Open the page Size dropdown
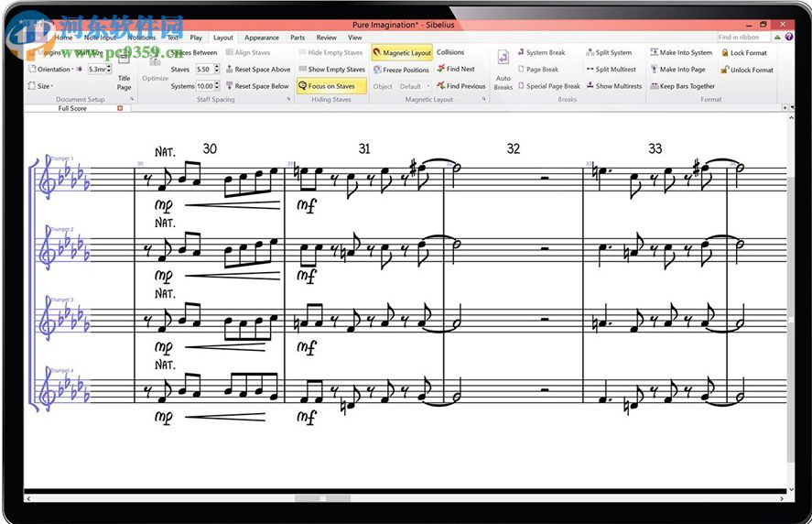Screen dimensions: 812x524 tap(41, 86)
